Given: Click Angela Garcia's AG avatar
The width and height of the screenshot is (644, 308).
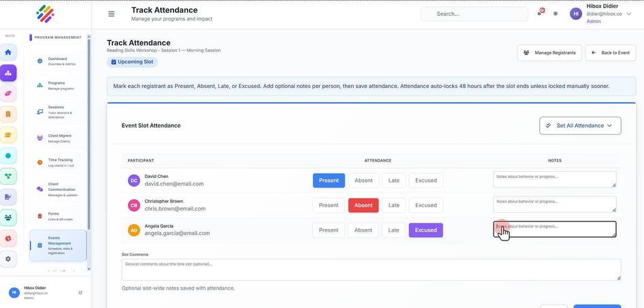Looking at the screenshot, I should point(134,230).
